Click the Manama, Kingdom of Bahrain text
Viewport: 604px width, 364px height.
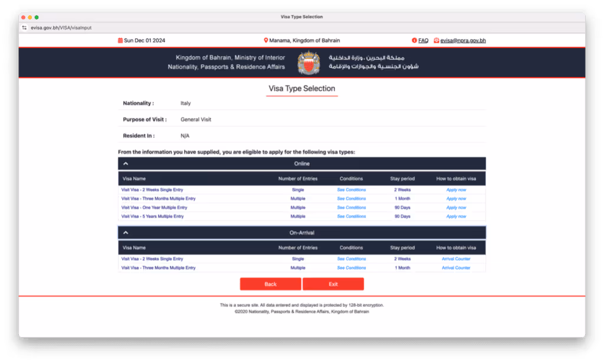click(304, 41)
